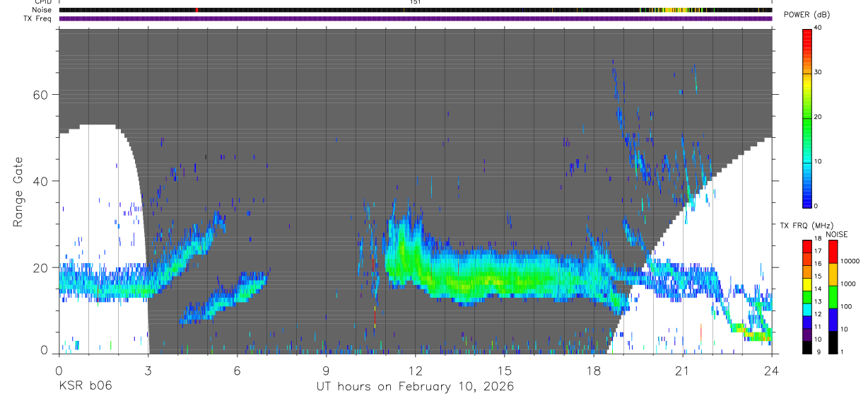Click the NOISE color bar legend

click(x=833, y=297)
